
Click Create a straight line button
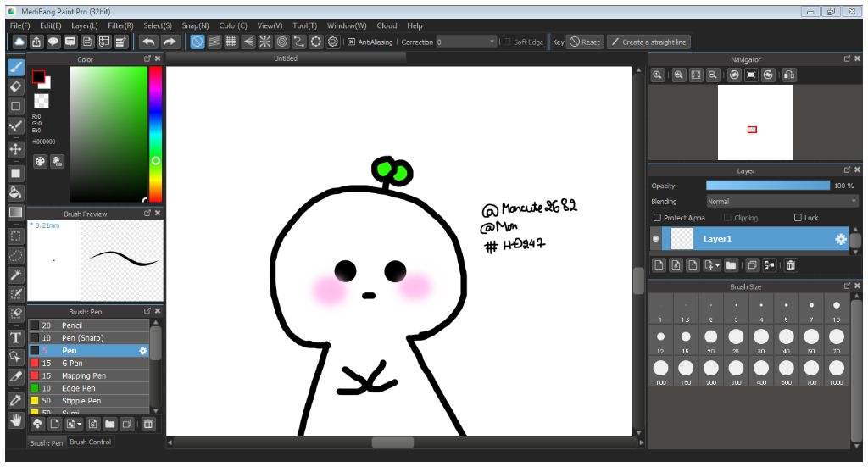coord(648,42)
